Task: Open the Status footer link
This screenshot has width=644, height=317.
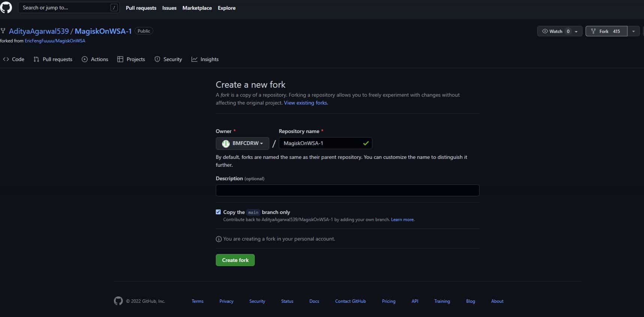Action: [x=287, y=301]
